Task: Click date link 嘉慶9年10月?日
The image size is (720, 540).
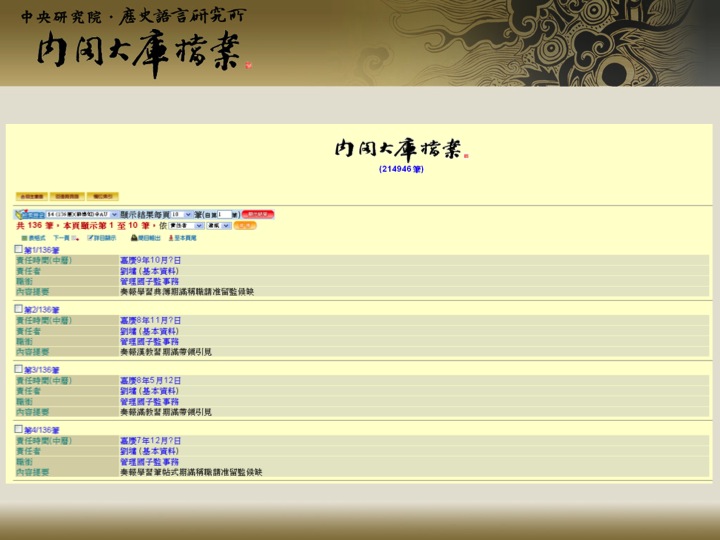Action: [x=151, y=260]
